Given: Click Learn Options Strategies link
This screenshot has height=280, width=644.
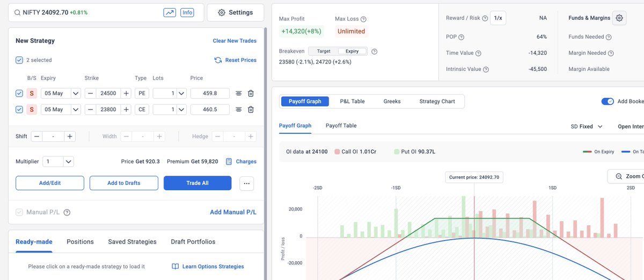Looking at the screenshot, I should (208, 267).
